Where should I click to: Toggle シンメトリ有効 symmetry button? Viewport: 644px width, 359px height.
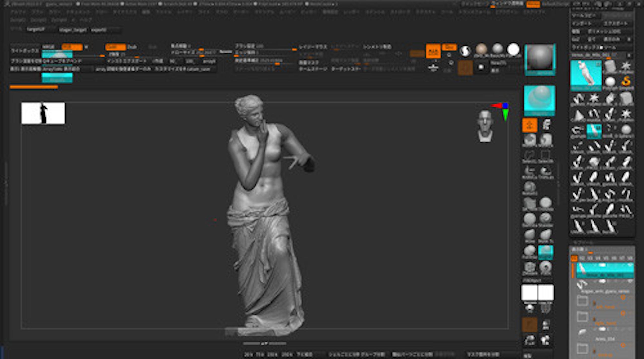coord(377,47)
